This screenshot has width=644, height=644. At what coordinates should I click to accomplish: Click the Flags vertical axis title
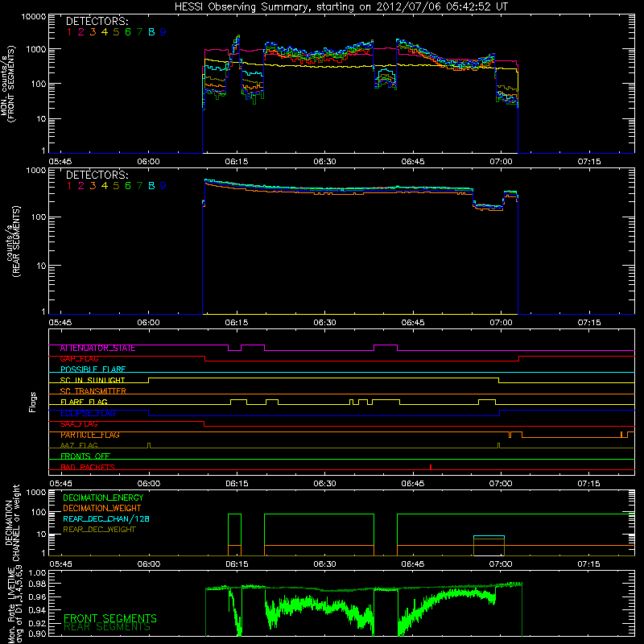tap(32, 402)
